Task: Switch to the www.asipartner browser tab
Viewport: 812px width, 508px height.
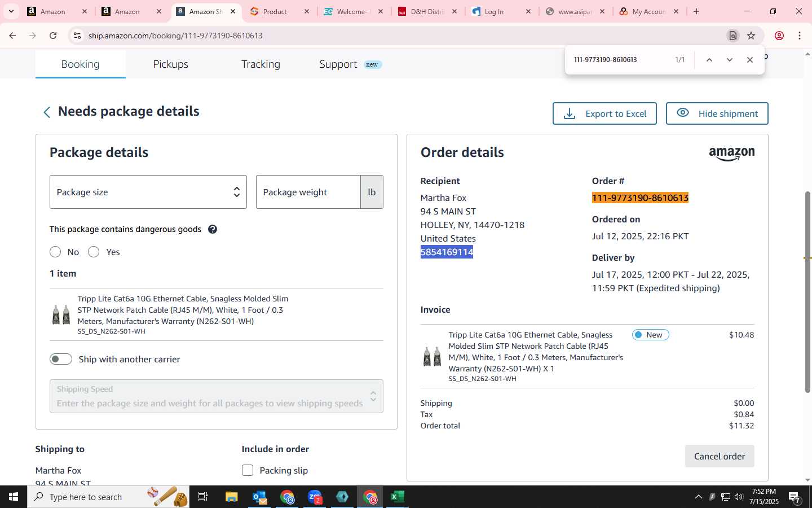Action: (574, 11)
